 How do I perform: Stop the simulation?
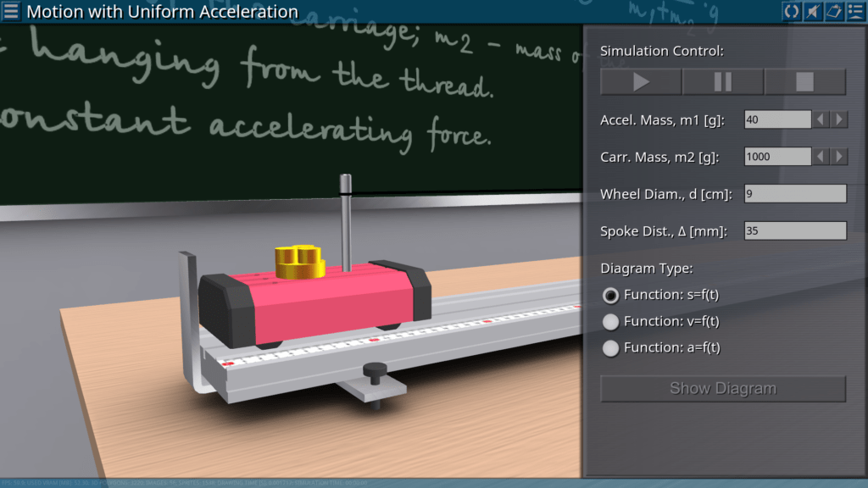pyautogui.click(x=805, y=82)
